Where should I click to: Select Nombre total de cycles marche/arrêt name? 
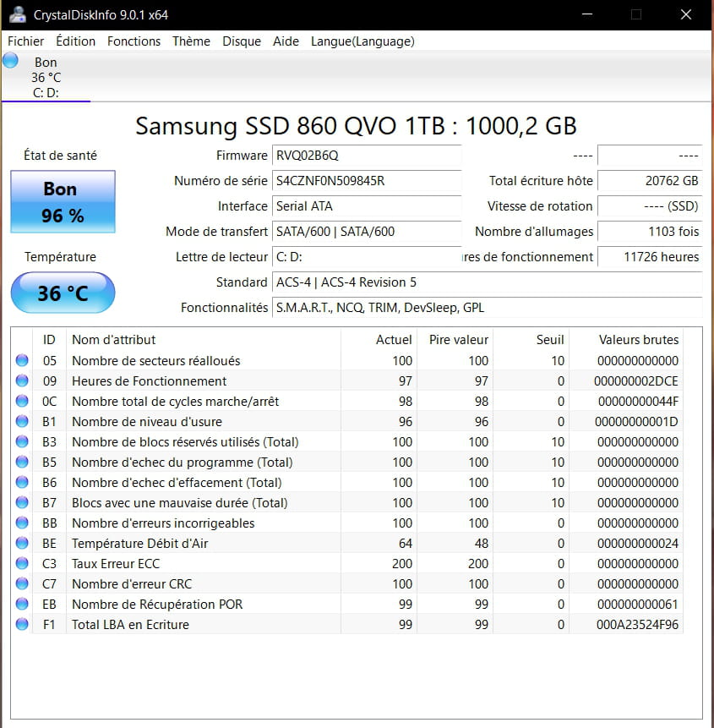coord(176,401)
